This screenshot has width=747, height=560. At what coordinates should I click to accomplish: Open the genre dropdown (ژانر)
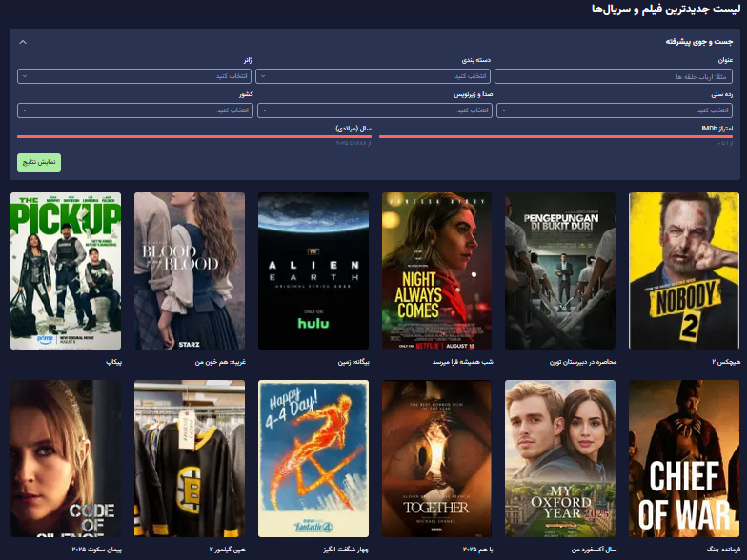(134, 76)
